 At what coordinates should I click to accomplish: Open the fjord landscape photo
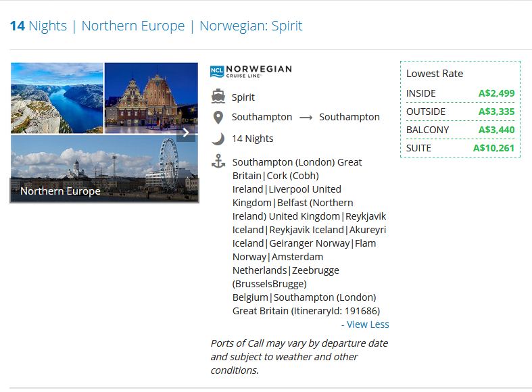(57, 98)
